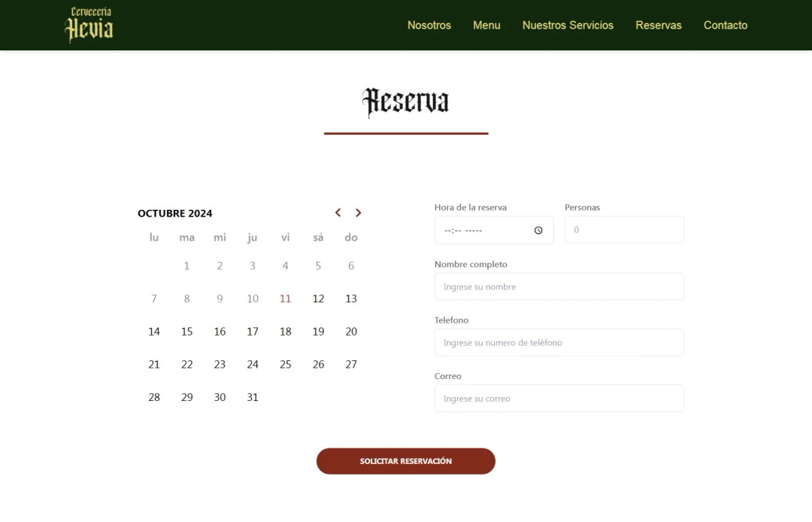Click the Nombre completo label
This screenshot has width=812, height=522.
(x=471, y=264)
